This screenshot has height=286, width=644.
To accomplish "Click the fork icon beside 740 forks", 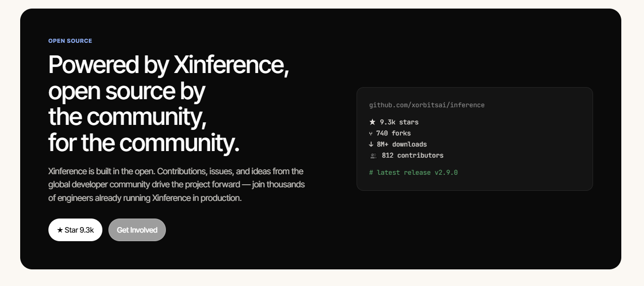I will pyautogui.click(x=371, y=133).
